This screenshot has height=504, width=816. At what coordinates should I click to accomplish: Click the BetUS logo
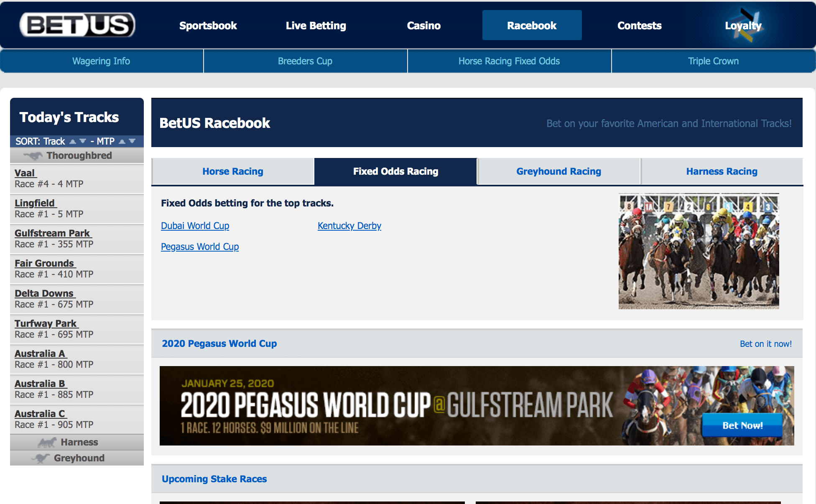tap(76, 25)
